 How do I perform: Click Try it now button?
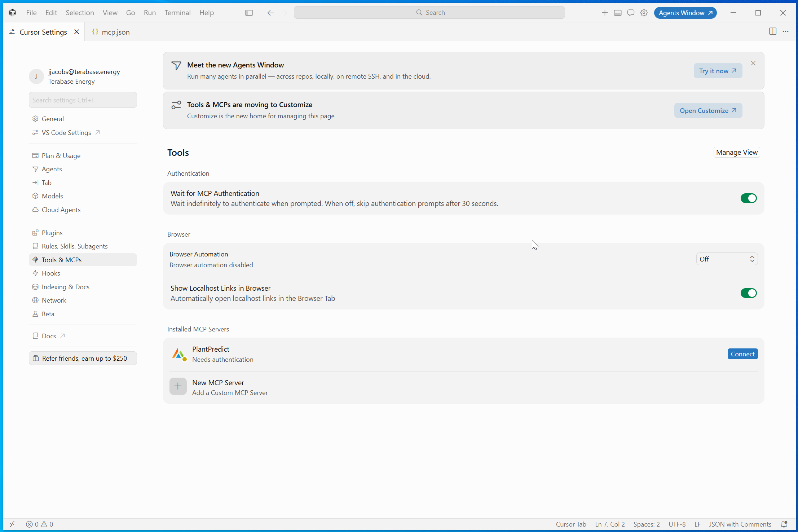coord(718,71)
